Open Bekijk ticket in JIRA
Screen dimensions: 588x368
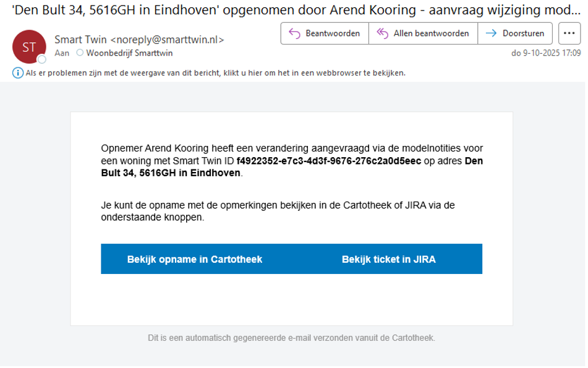pyautogui.click(x=388, y=259)
